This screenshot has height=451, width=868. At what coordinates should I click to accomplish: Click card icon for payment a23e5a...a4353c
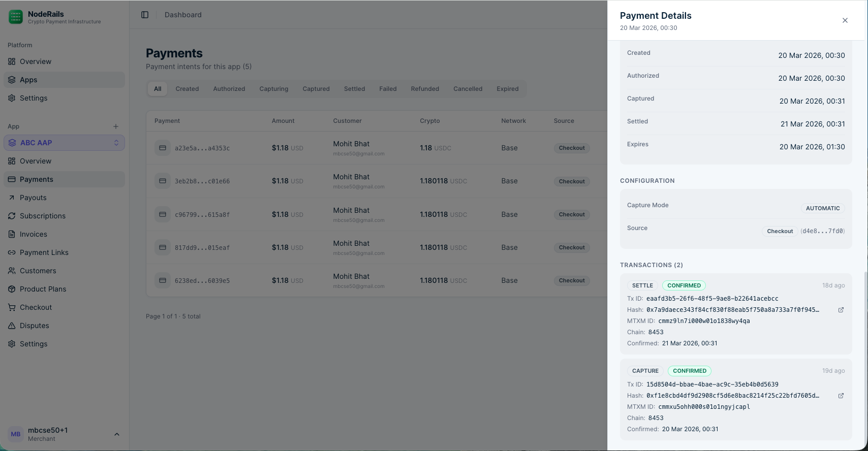coord(163,148)
